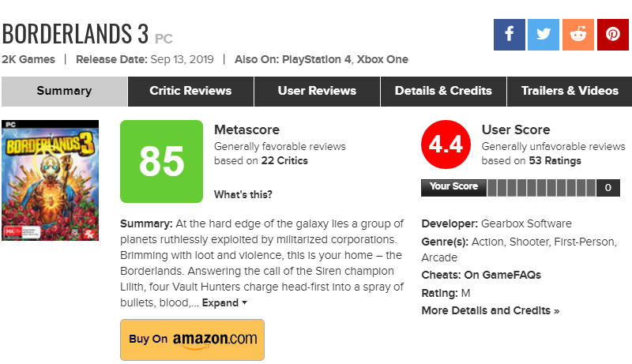Screen dimensions: 632x364
Task: Click Buy On Amazon.com button
Action: pyautogui.click(x=192, y=340)
